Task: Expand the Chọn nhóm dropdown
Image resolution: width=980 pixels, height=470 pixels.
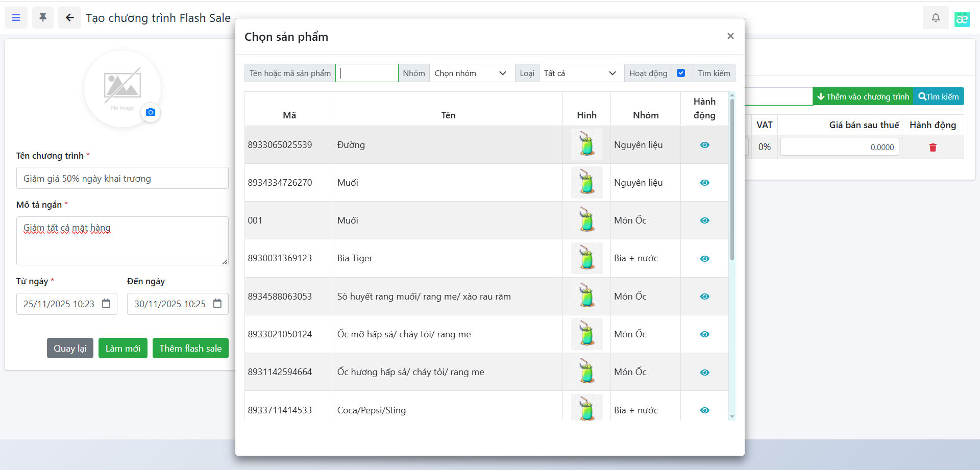Action: [471, 73]
